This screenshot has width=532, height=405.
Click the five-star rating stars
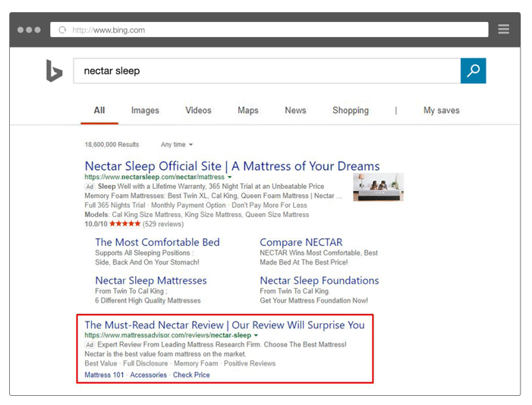[x=125, y=224]
